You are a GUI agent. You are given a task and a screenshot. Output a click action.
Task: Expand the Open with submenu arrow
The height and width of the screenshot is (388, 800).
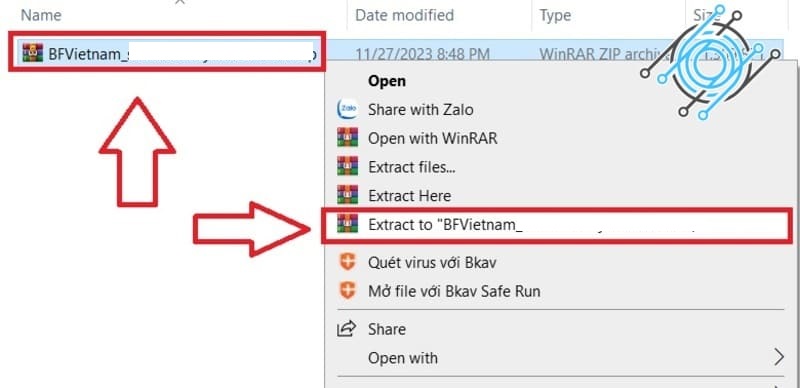778,357
